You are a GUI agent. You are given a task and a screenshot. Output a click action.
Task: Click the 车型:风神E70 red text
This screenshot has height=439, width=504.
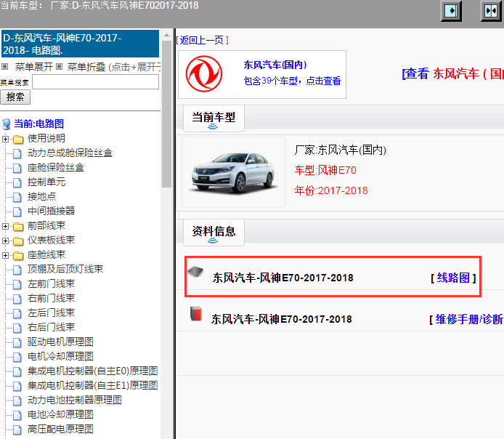tap(325, 170)
